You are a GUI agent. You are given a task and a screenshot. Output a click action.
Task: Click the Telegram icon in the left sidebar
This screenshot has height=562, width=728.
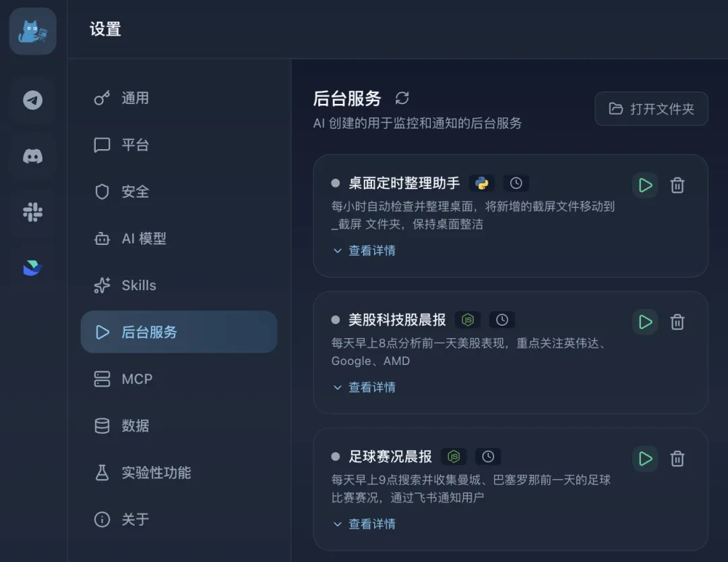32,101
